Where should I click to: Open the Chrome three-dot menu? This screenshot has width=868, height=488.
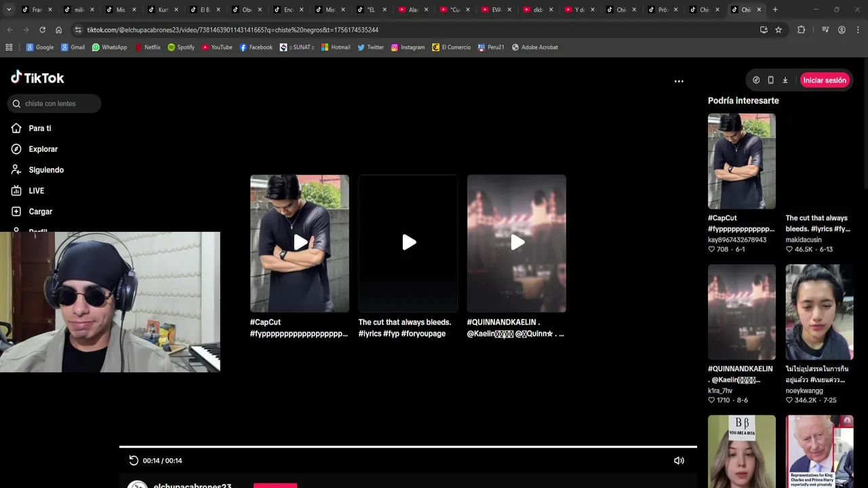858,30
